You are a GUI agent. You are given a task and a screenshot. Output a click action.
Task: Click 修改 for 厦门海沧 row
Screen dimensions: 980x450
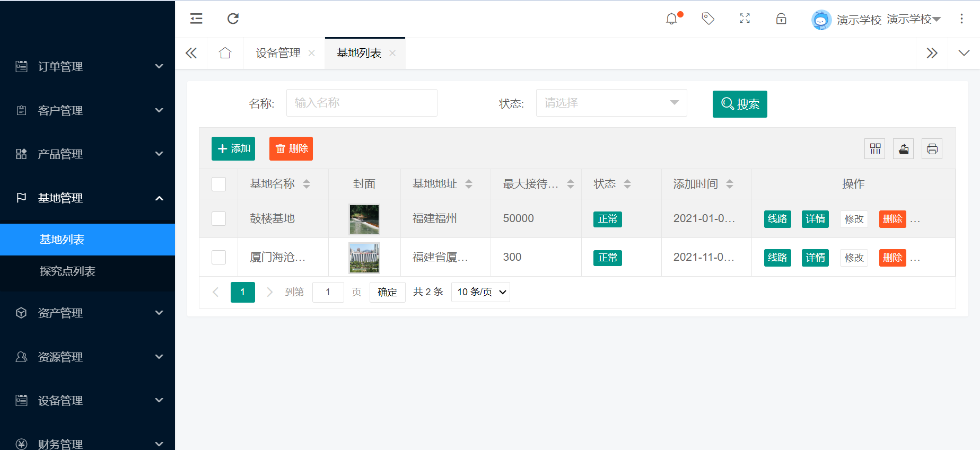point(854,258)
